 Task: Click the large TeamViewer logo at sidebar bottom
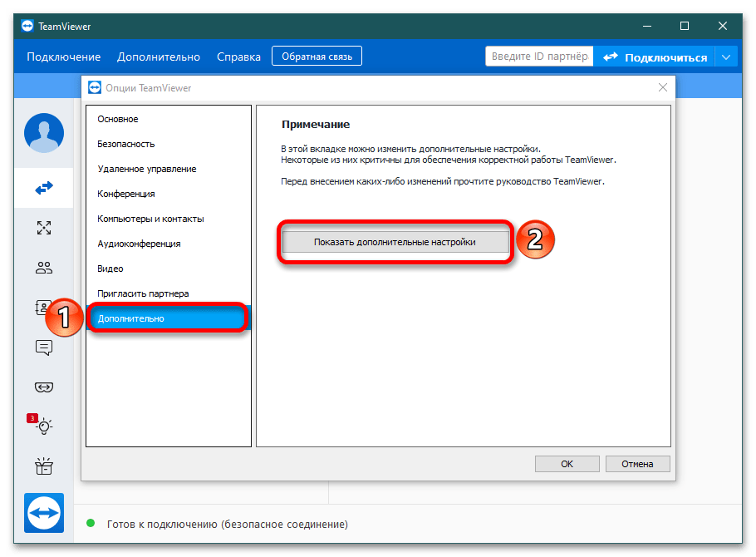[x=44, y=515]
